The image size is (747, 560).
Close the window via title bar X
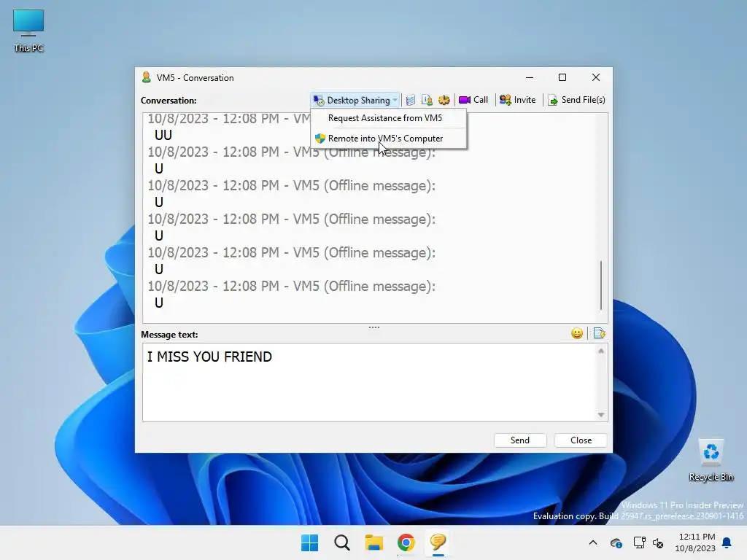point(595,77)
